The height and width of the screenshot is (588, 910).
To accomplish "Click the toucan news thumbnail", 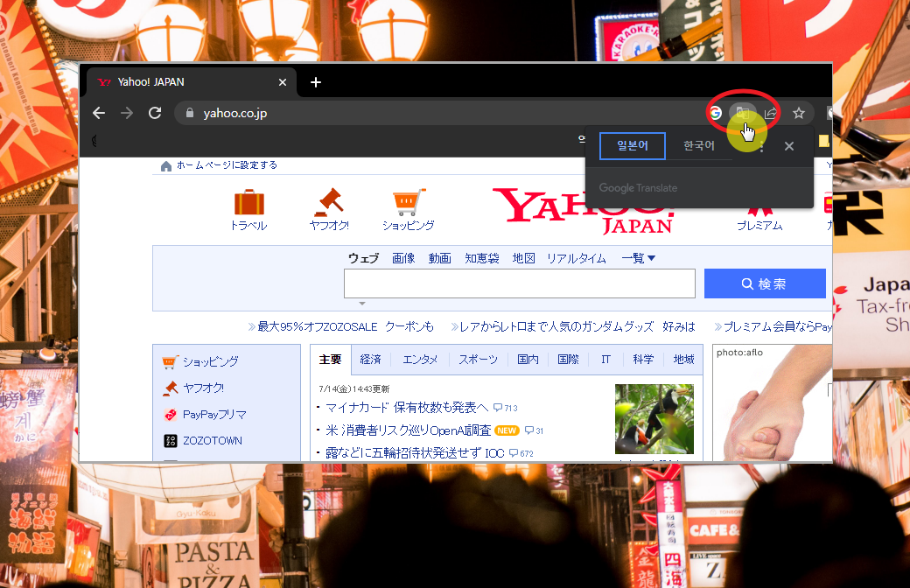I will 654,419.
